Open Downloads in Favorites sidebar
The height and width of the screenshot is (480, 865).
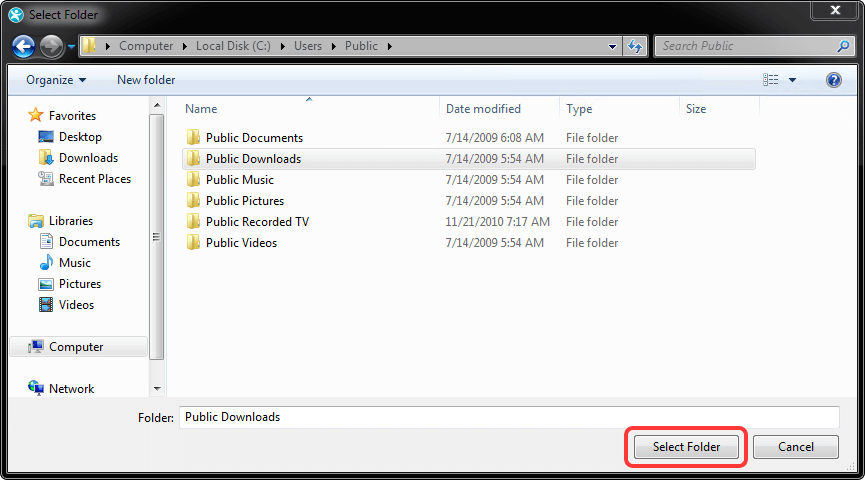88,158
